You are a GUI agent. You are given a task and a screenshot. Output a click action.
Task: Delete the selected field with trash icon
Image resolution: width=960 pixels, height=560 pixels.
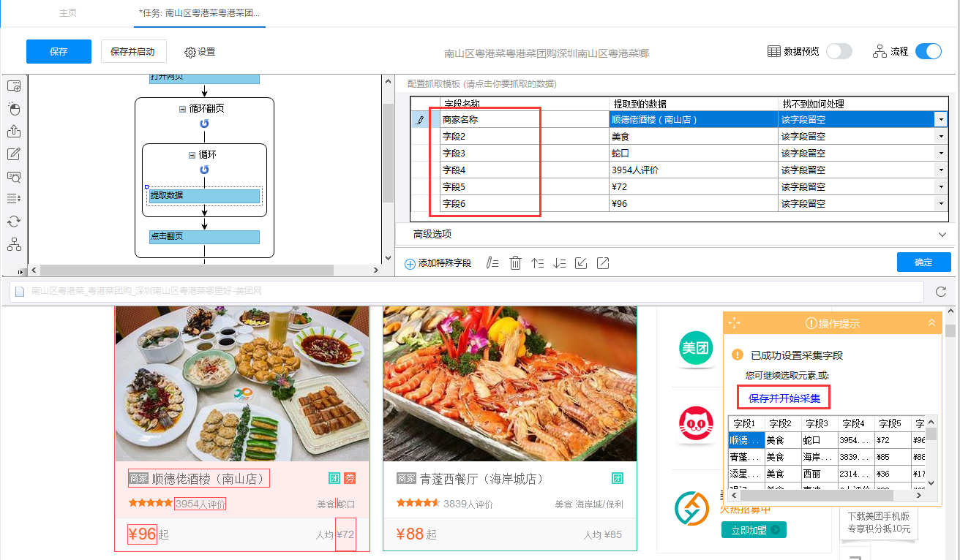click(x=515, y=263)
